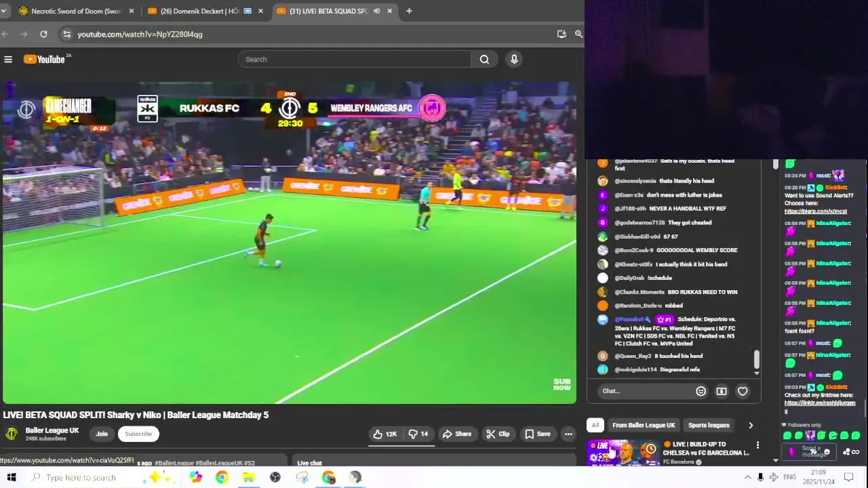Share the Baller League video
868x488 pixels.
pos(457,434)
